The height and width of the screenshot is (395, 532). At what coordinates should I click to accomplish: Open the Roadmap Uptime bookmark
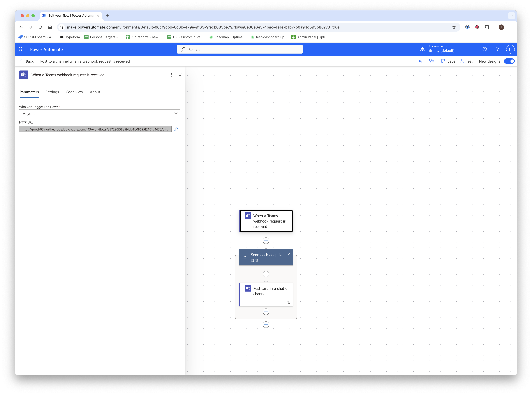(x=227, y=37)
